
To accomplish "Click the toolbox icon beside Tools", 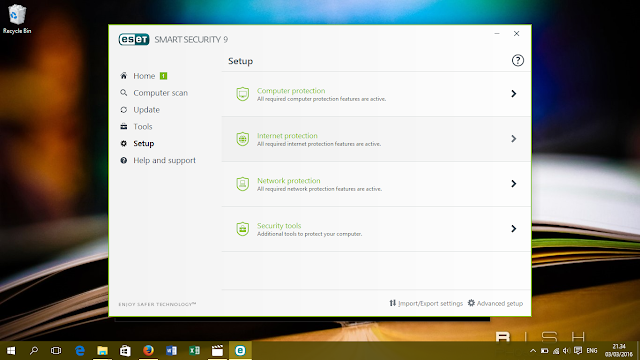I will (124, 127).
